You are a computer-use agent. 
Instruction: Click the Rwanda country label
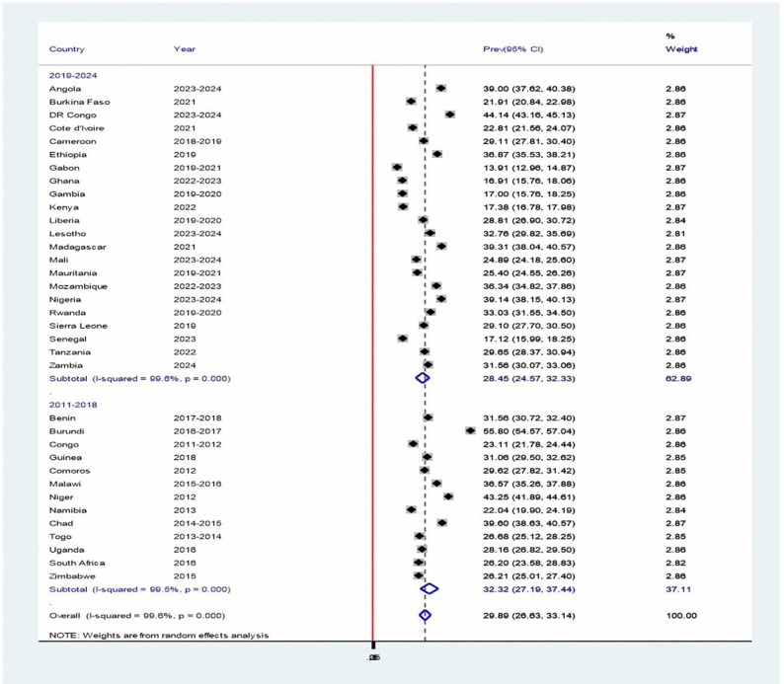(67, 313)
